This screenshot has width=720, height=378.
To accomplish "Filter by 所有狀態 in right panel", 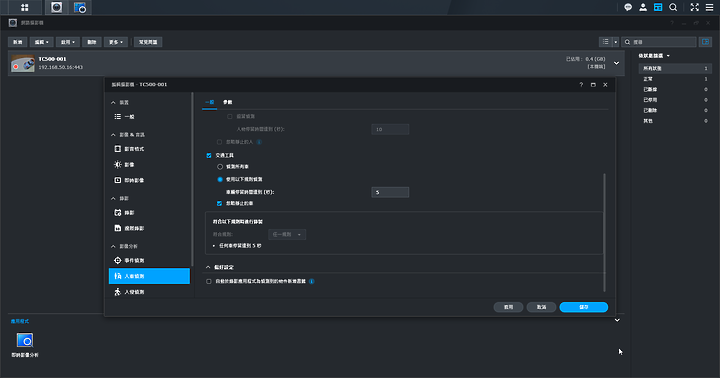I will [x=675, y=68].
